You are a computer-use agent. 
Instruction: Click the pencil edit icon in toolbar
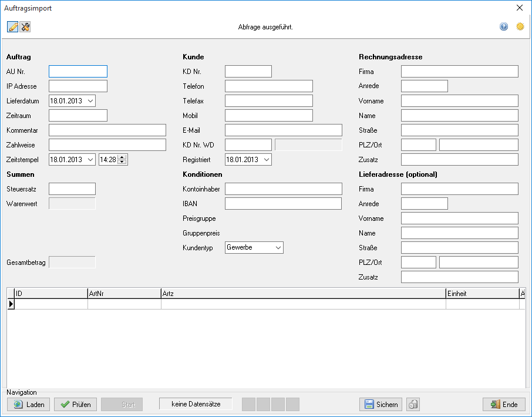13,27
